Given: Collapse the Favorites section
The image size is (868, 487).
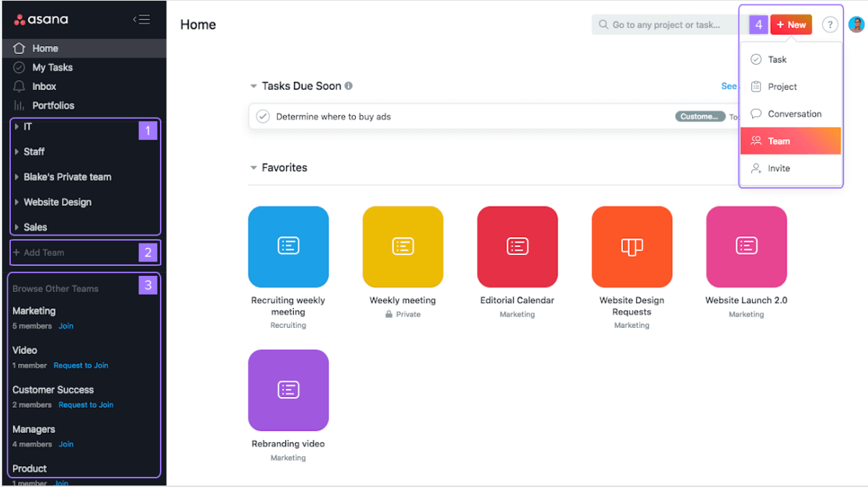Looking at the screenshot, I should coord(254,167).
